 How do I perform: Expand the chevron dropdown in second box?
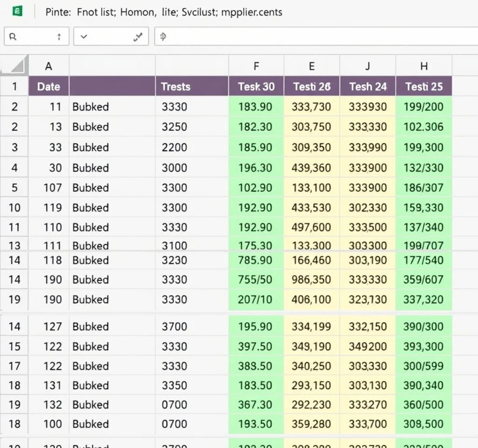coord(84,37)
